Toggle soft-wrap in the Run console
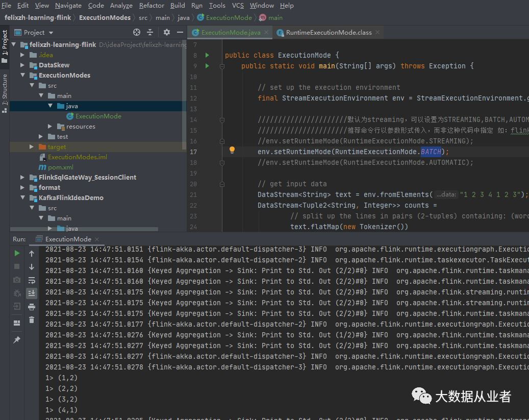529x420 pixels. 32,280
